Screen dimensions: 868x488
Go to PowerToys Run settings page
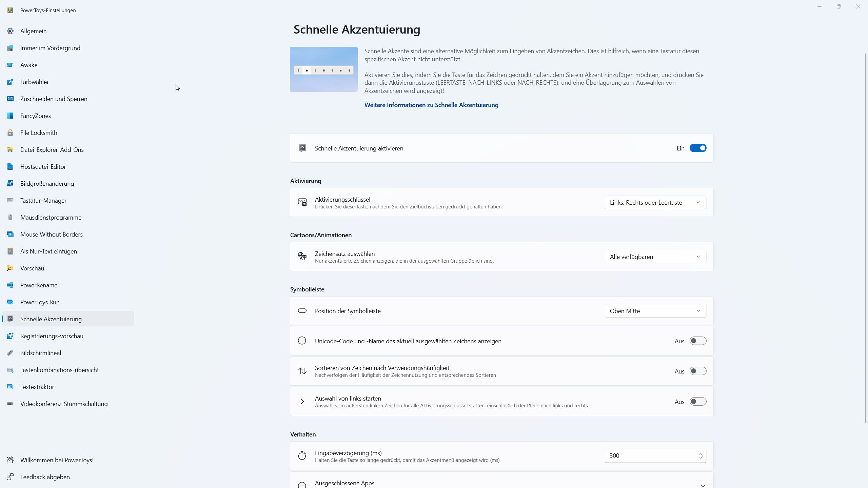coord(40,302)
